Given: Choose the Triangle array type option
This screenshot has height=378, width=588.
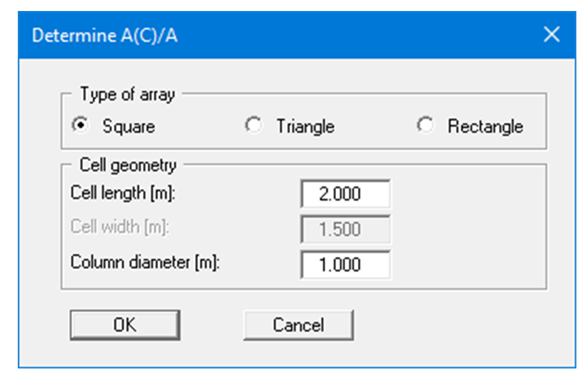Looking at the screenshot, I should 254,126.
